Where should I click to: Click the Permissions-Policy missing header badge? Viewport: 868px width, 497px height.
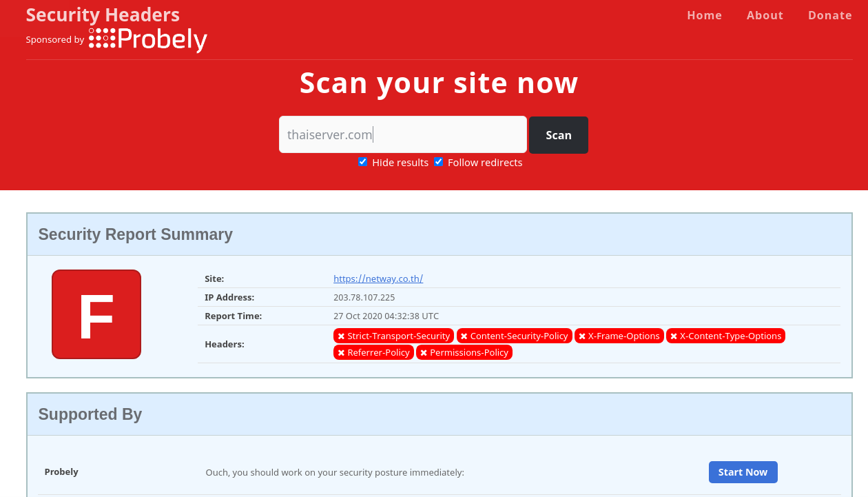(464, 352)
